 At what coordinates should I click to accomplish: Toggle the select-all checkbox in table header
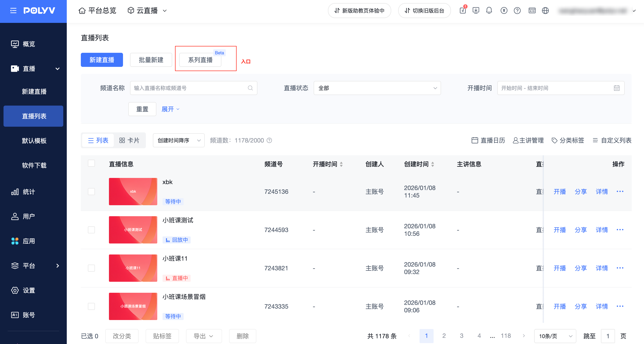tap(92, 163)
